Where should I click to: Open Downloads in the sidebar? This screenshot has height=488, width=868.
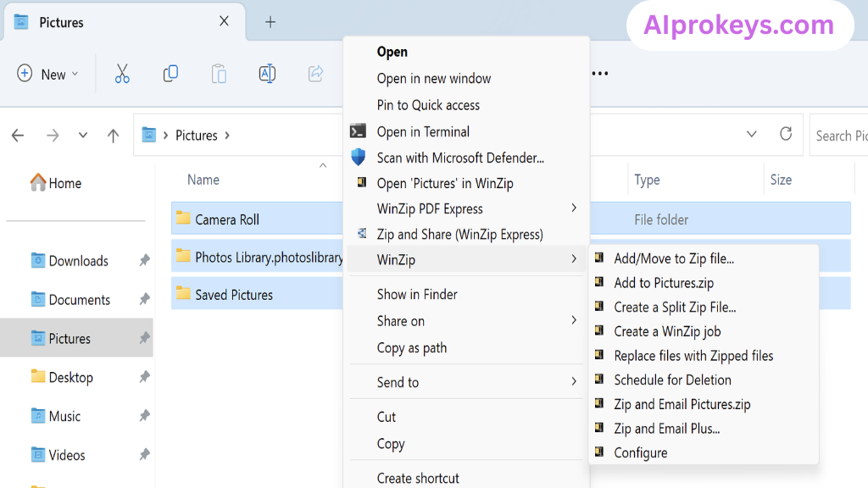coord(70,261)
